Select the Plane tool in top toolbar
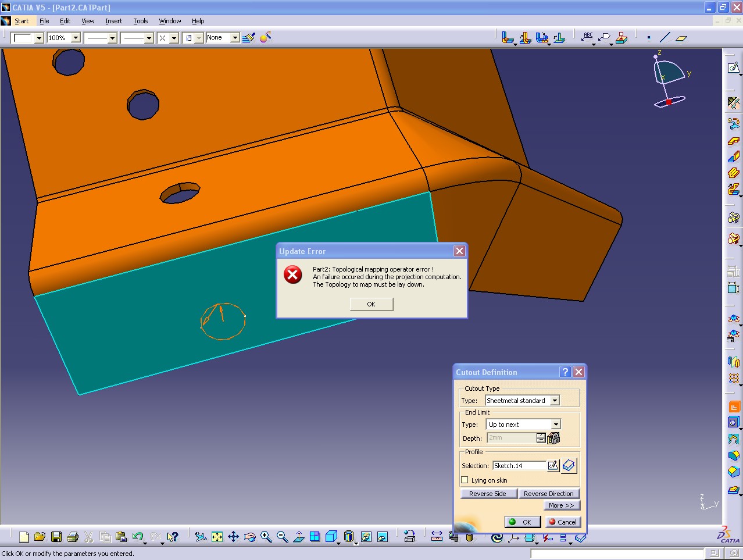Screen dimensions: 743x560 681,38
